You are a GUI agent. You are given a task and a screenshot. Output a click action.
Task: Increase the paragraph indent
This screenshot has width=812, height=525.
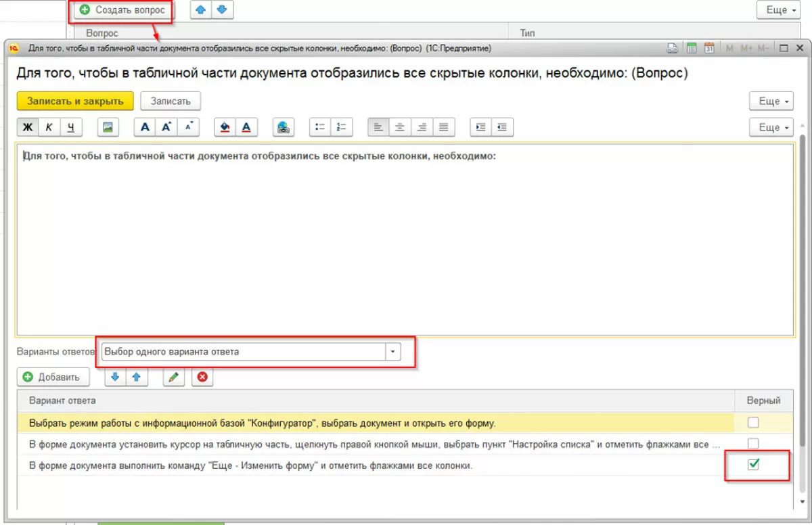click(x=481, y=127)
